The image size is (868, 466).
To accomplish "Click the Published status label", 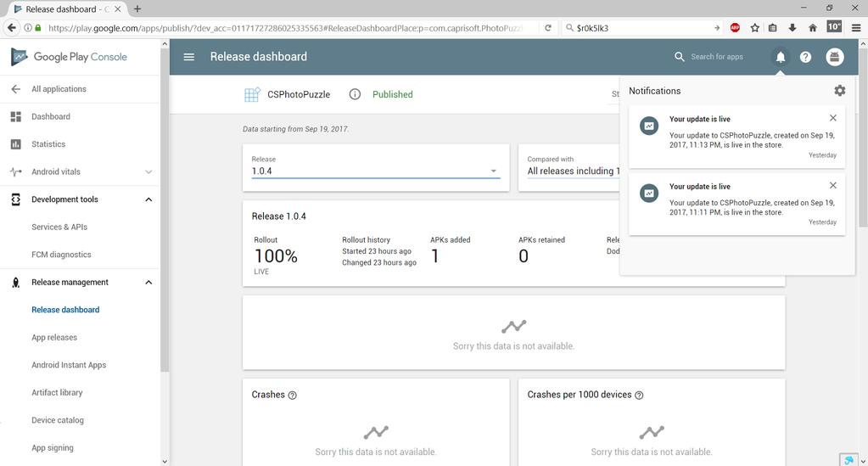I will coord(393,94).
